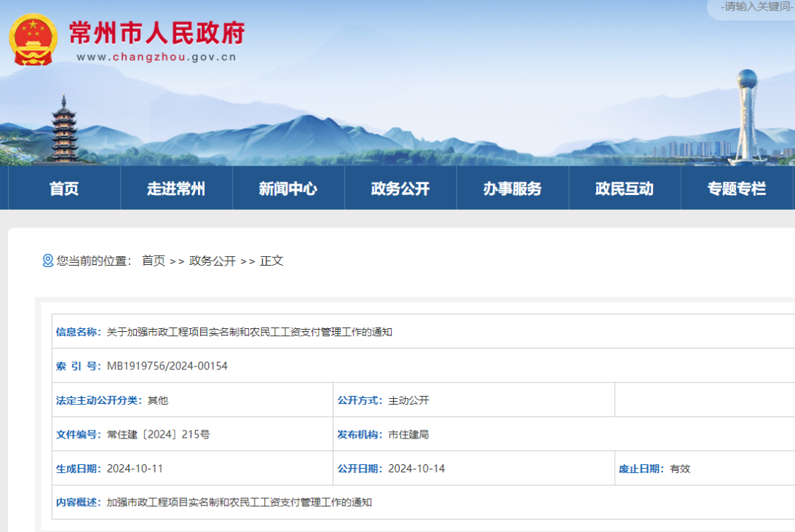Viewport: 795px width, 532px height.
Task: Open the 专题专栏 navigation item
Action: [x=736, y=188]
